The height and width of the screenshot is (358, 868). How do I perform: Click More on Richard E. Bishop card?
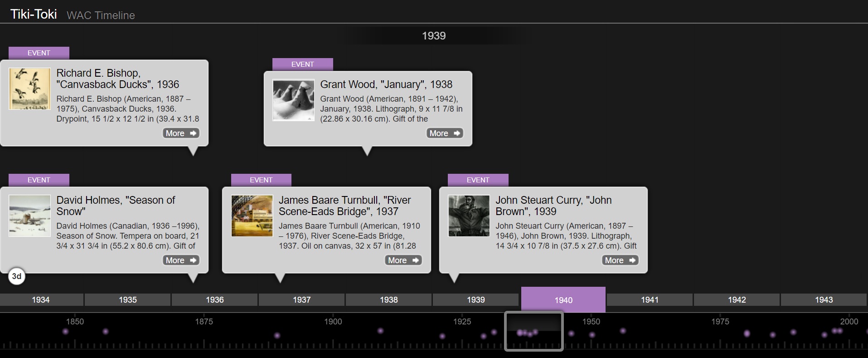click(x=181, y=133)
